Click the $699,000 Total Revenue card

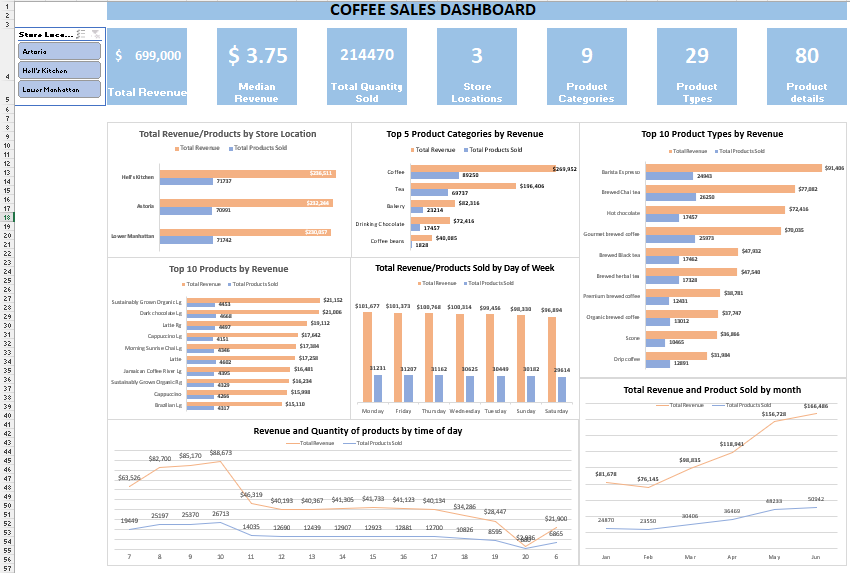click(147, 66)
